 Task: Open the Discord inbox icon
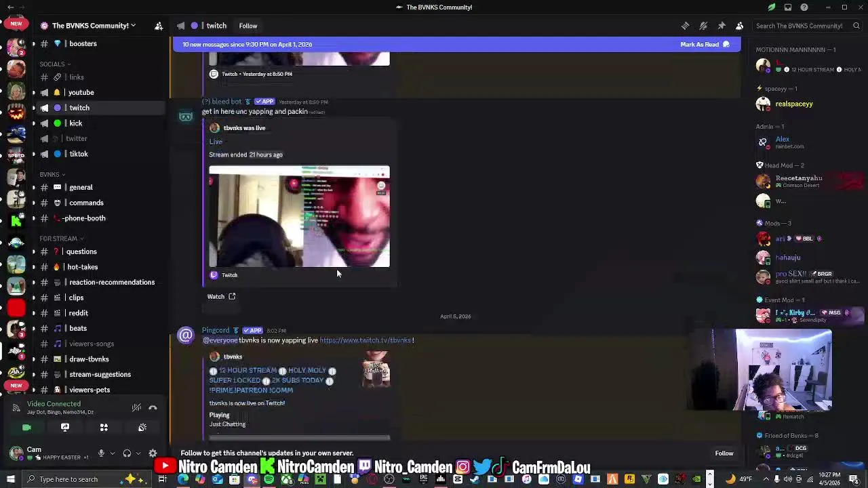pyautogui.click(x=788, y=7)
